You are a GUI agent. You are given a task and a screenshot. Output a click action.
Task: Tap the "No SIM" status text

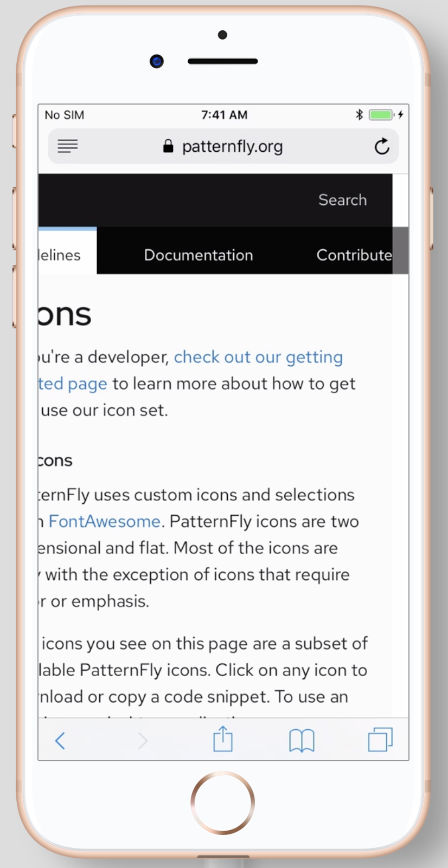(64, 115)
